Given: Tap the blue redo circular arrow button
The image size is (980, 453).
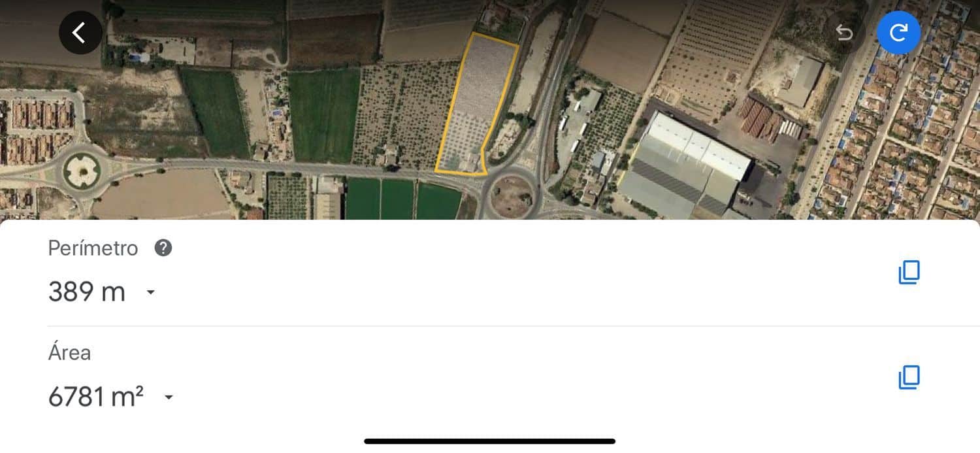Looking at the screenshot, I should click(898, 32).
